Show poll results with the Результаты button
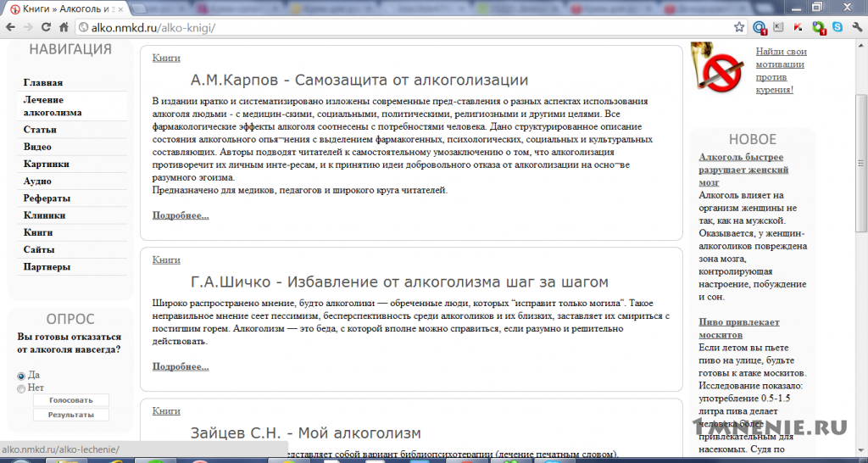Screen dimensions: 868x463 (x=71, y=415)
